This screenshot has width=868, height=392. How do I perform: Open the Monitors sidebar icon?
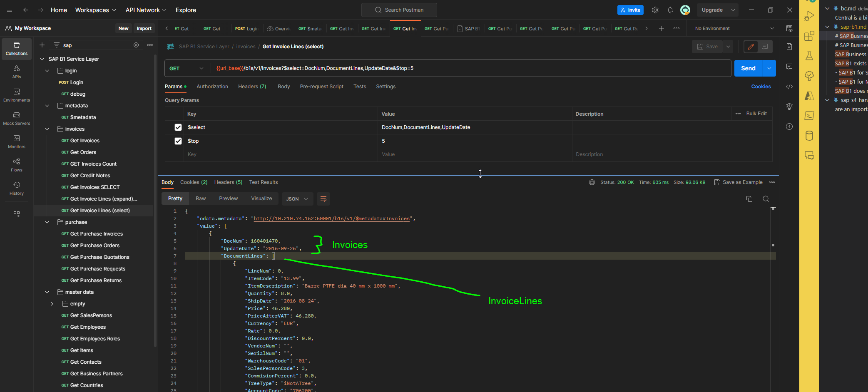click(x=17, y=142)
